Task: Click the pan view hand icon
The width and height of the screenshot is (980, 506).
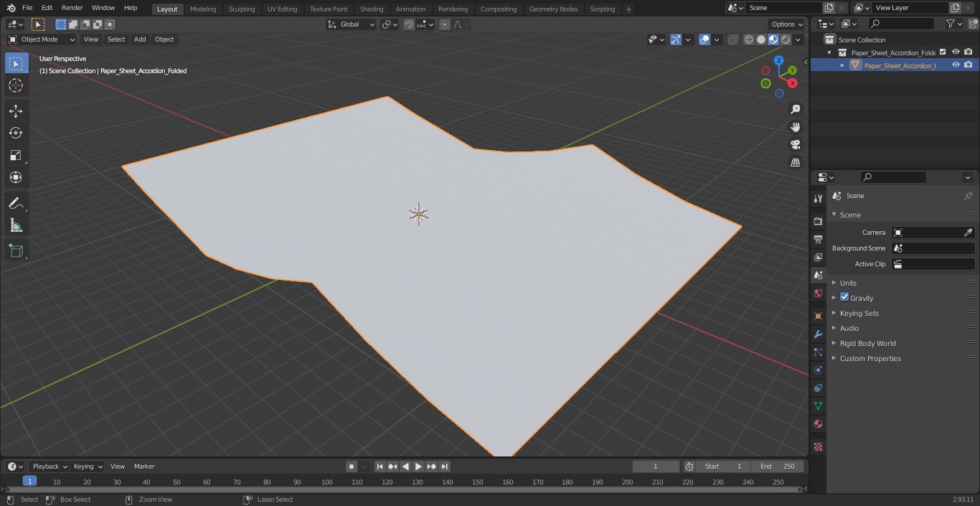Action: click(x=795, y=127)
